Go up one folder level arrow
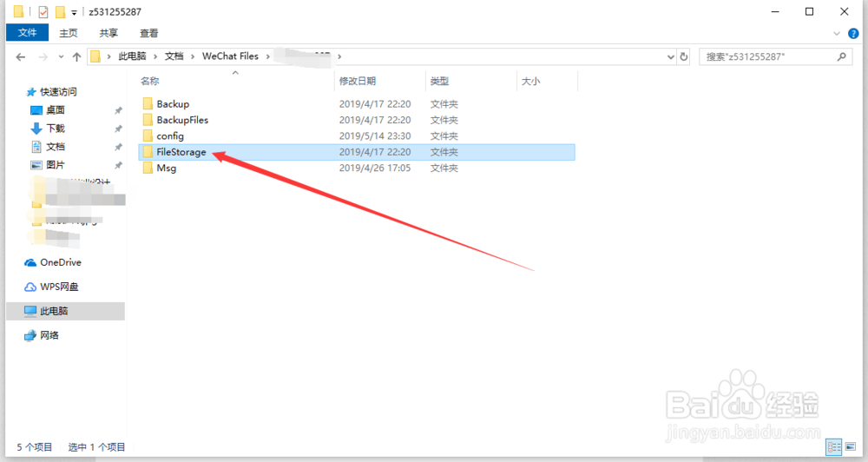 pyautogui.click(x=77, y=56)
